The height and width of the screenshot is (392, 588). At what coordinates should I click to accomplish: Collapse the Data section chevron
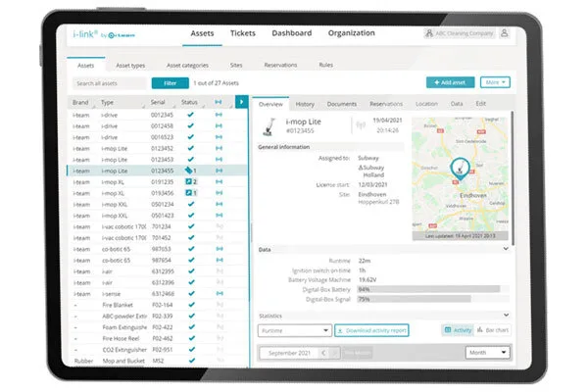(x=506, y=249)
